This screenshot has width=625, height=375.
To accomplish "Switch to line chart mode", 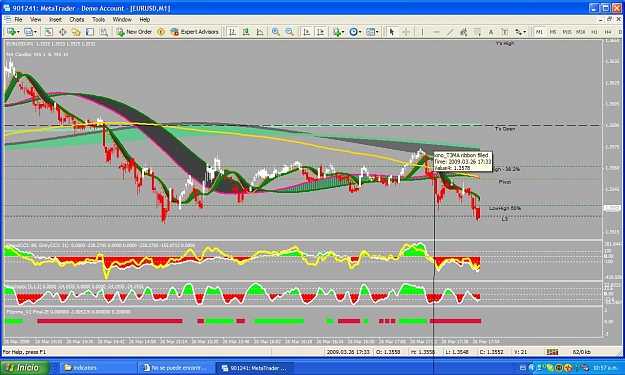I will pyautogui.click(x=259, y=31).
